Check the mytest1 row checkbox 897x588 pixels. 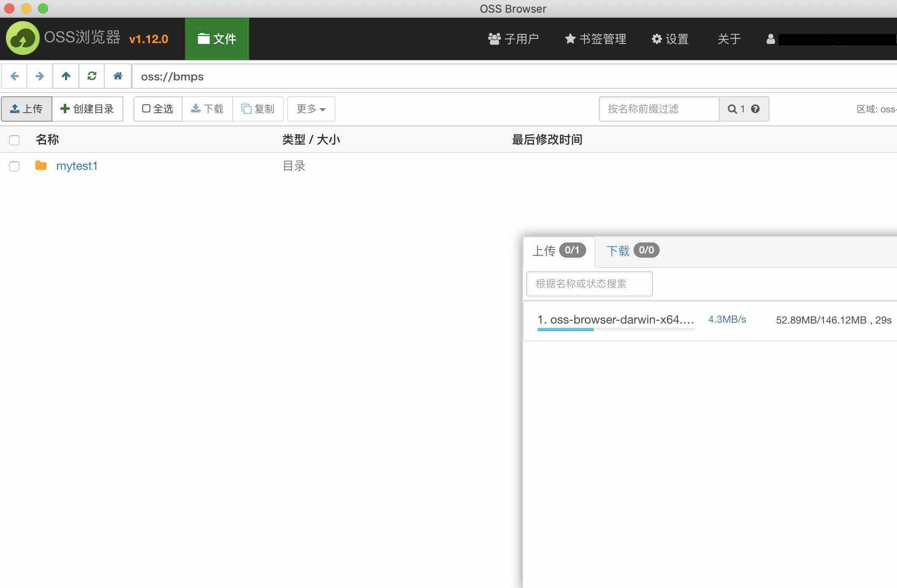pos(14,166)
